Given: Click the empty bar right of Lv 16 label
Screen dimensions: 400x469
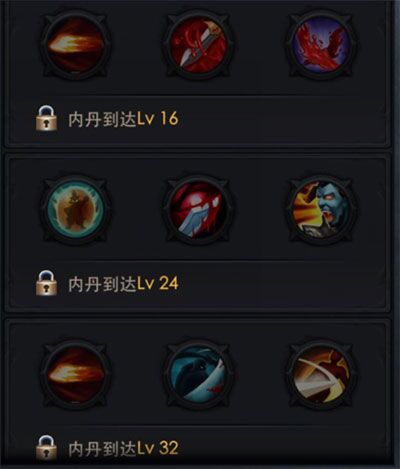Looking at the screenshot, I should [283, 119].
